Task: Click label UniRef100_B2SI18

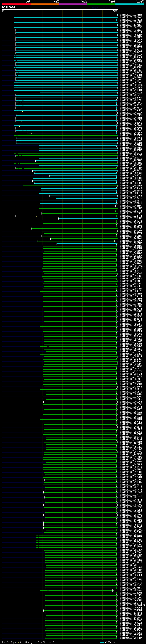Action: point(131,563)
